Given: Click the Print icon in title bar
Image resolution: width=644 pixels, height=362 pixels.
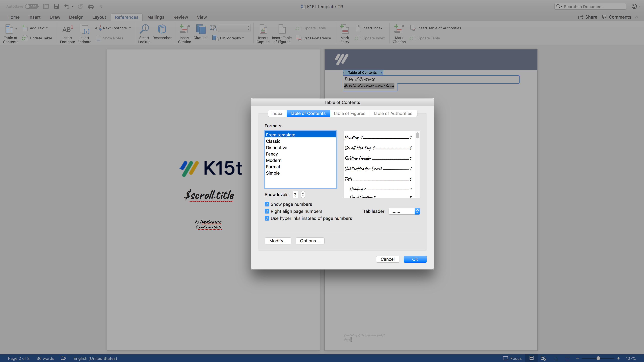Looking at the screenshot, I should 91,7.
